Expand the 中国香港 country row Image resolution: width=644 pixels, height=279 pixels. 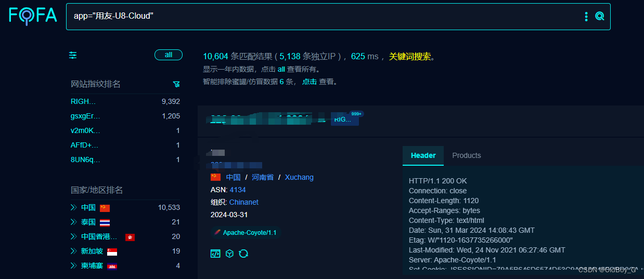(73, 236)
